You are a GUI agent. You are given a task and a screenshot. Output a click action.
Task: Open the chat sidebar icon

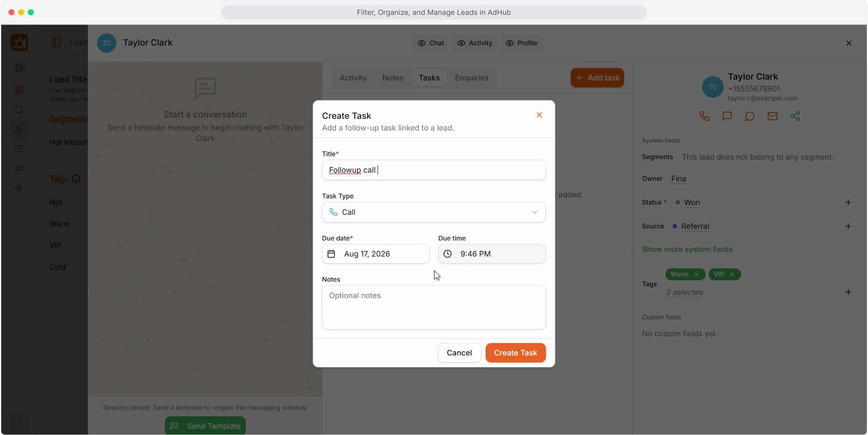tap(19, 110)
